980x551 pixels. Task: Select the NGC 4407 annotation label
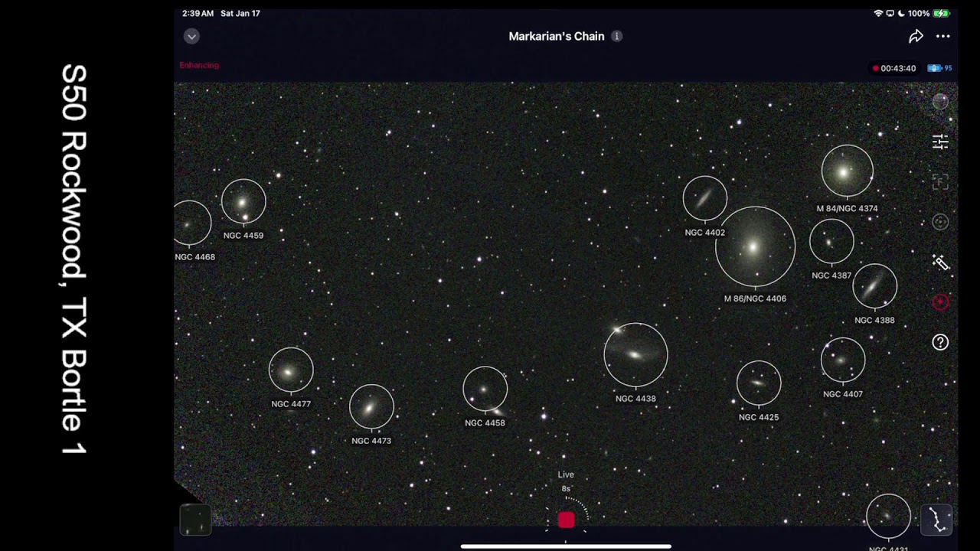843,394
